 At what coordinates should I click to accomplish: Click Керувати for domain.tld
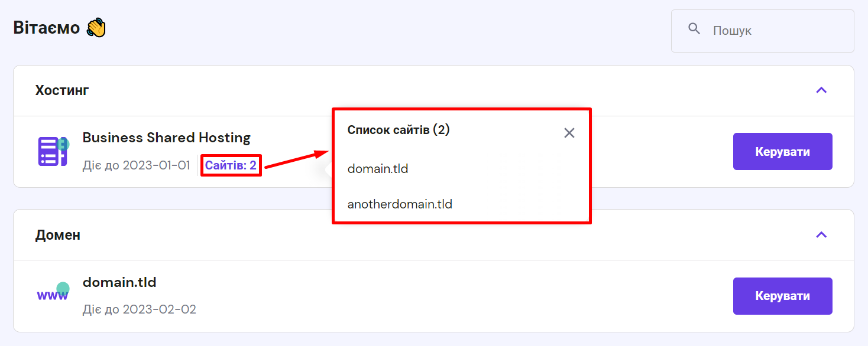782,296
